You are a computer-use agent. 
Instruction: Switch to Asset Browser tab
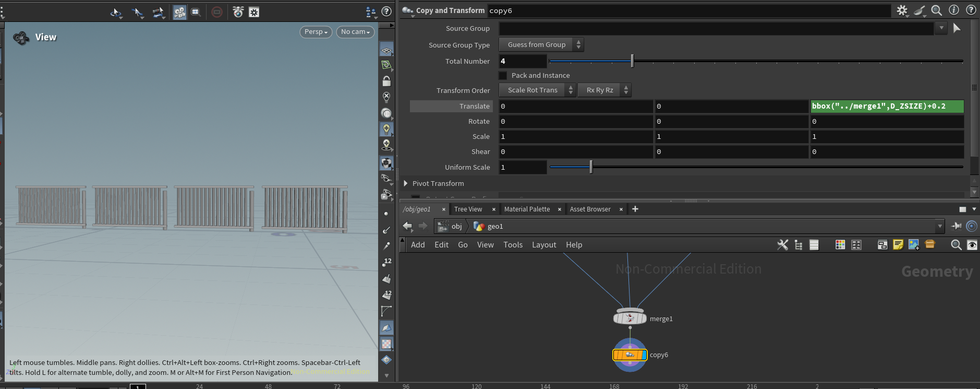click(590, 209)
